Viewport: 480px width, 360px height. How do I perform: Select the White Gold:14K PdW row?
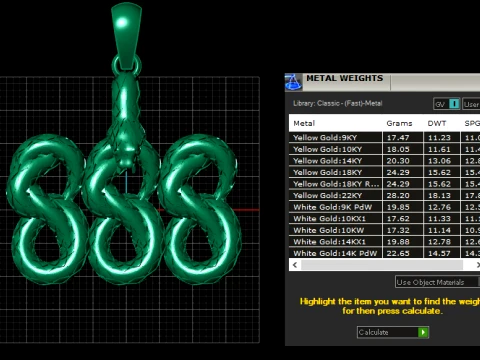coord(384,253)
